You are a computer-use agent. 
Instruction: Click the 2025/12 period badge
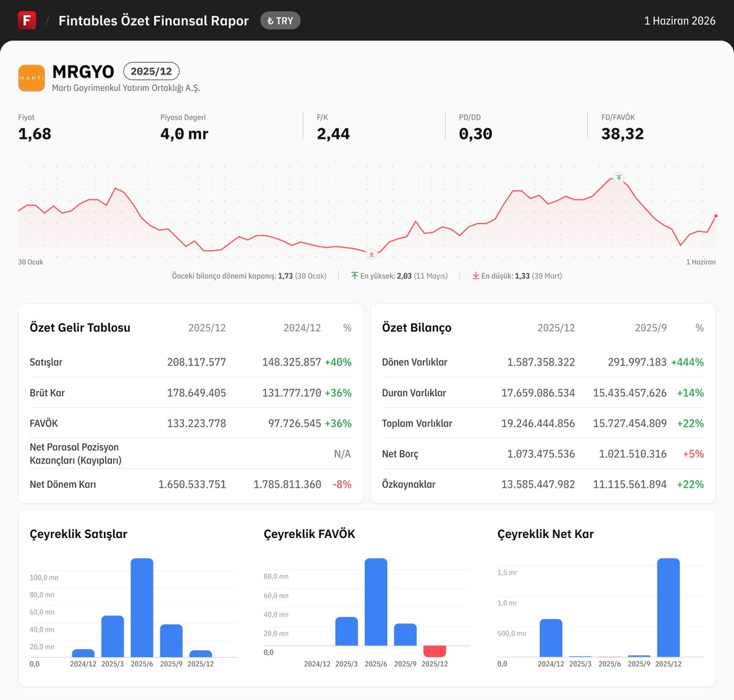click(151, 72)
